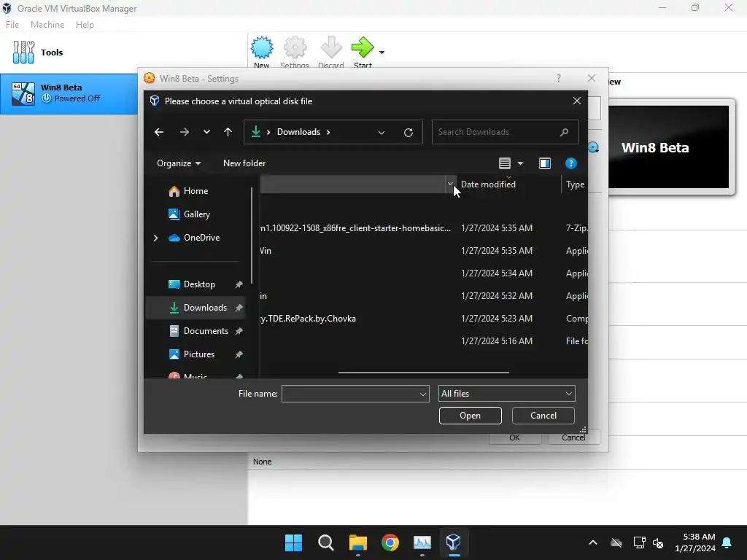747x560 pixels.
Task: Open the notification bell
Action: [727, 542]
